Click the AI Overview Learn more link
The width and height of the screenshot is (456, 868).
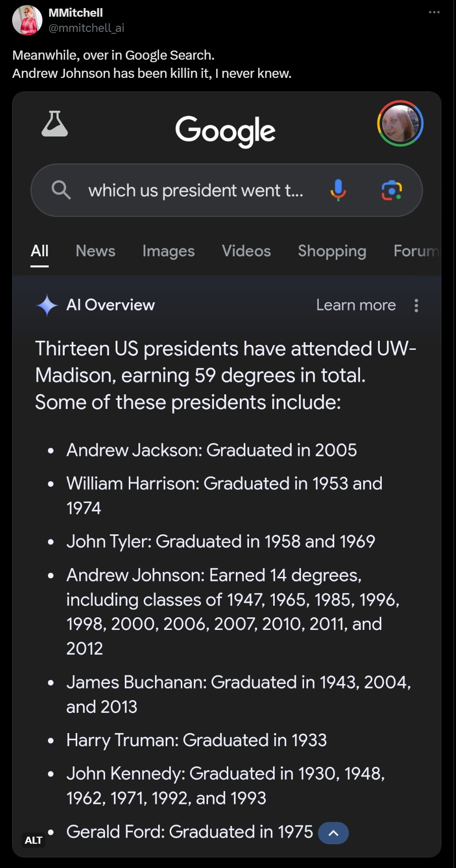tap(356, 305)
